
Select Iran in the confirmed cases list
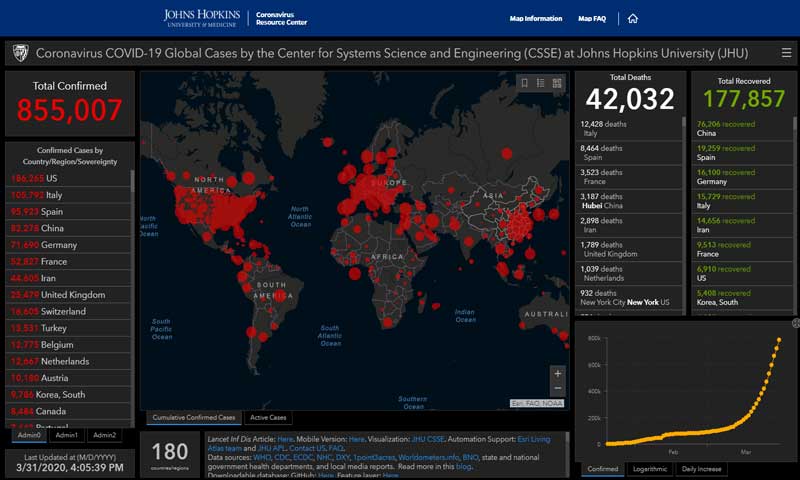[x=68, y=278]
